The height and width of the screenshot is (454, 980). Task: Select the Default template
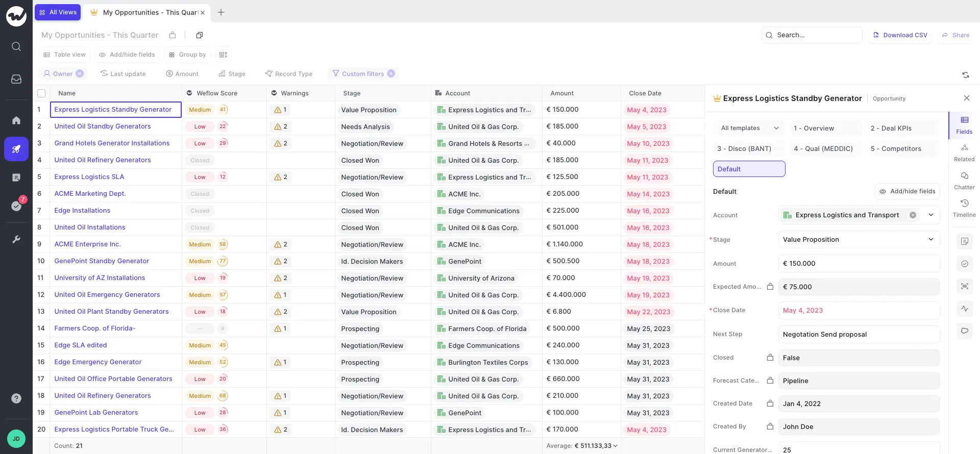(x=749, y=169)
